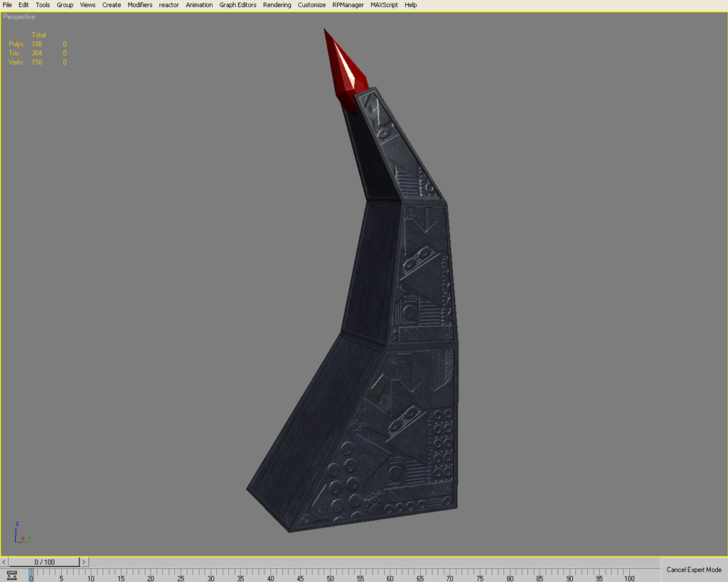Open the Views menu

87,5
